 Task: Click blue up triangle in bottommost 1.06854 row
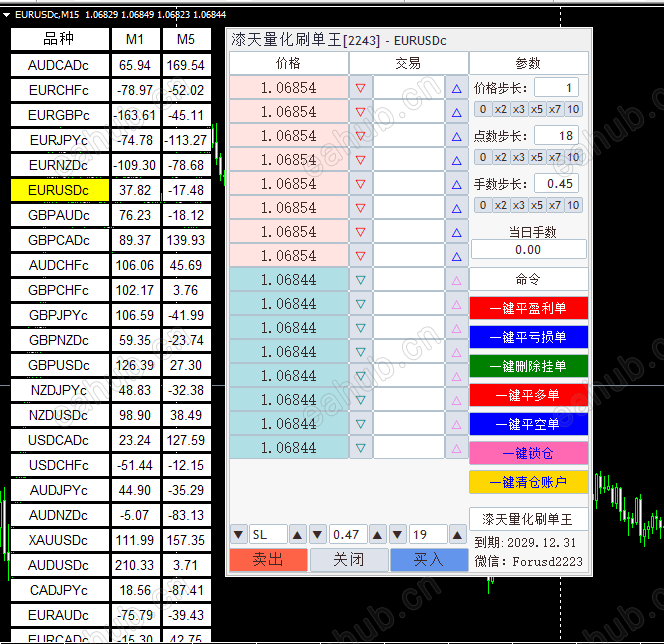[456, 256]
